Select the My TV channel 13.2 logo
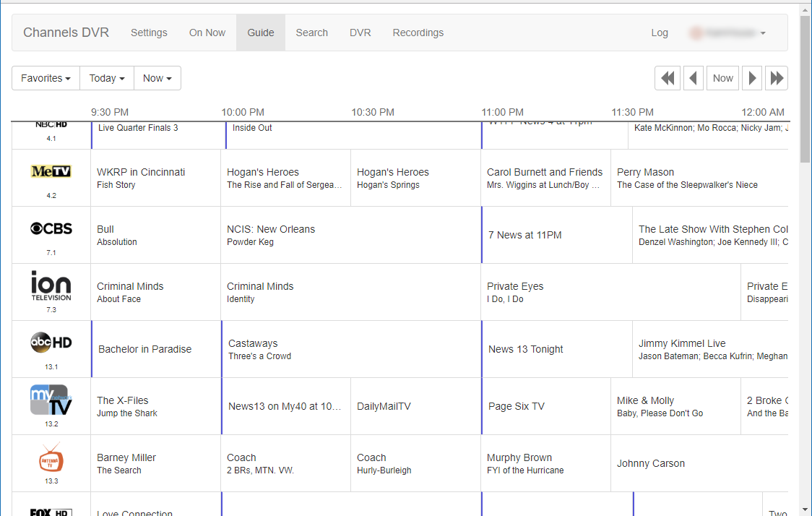 point(51,400)
